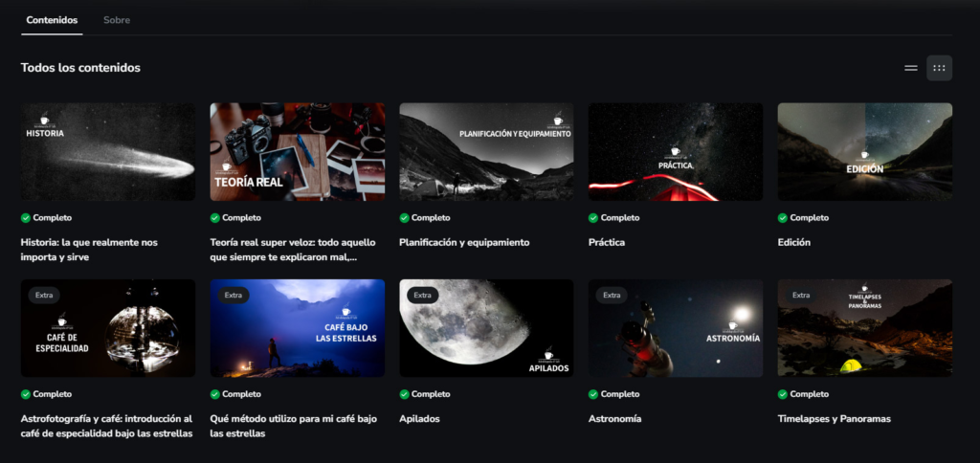The height and width of the screenshot is (463, 980).
Task: Click green Completo checkmark under Astronomía
Action: tap(593, 394)
